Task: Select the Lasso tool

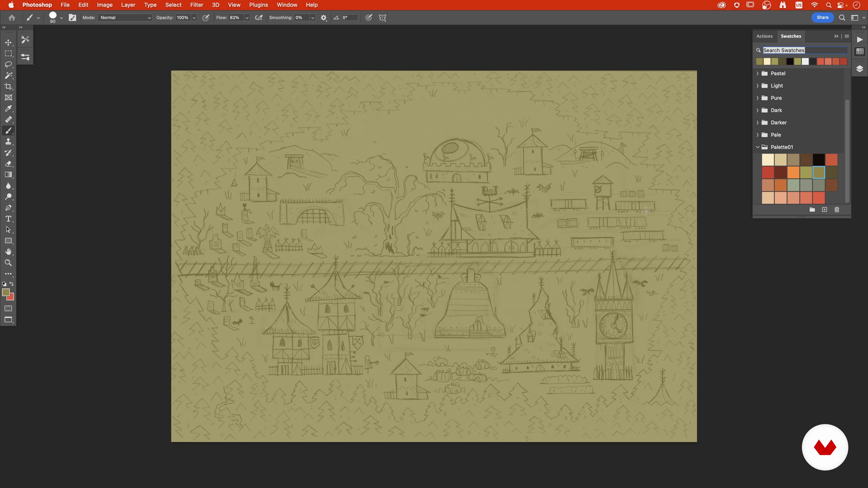Action: click(x=8, y=65)
